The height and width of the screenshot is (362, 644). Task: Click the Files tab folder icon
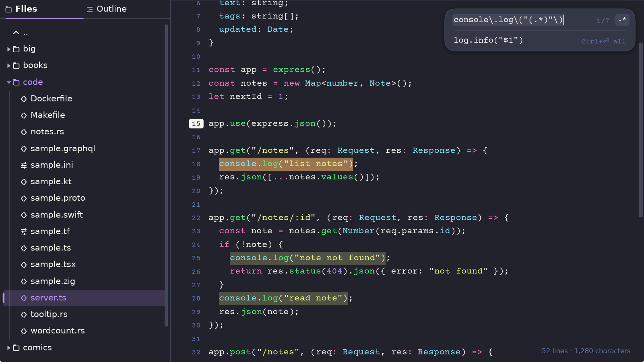point(8,9)
